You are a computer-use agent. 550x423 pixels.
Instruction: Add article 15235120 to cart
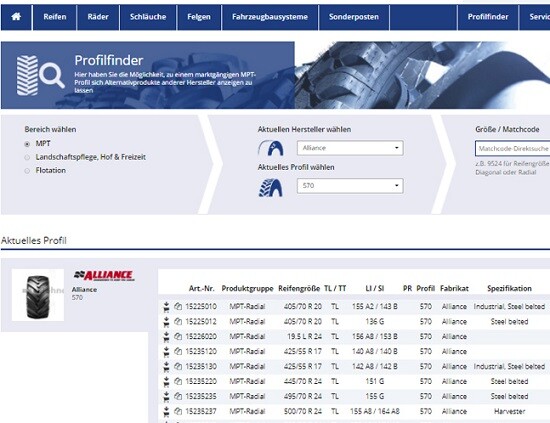coord(166,352)
